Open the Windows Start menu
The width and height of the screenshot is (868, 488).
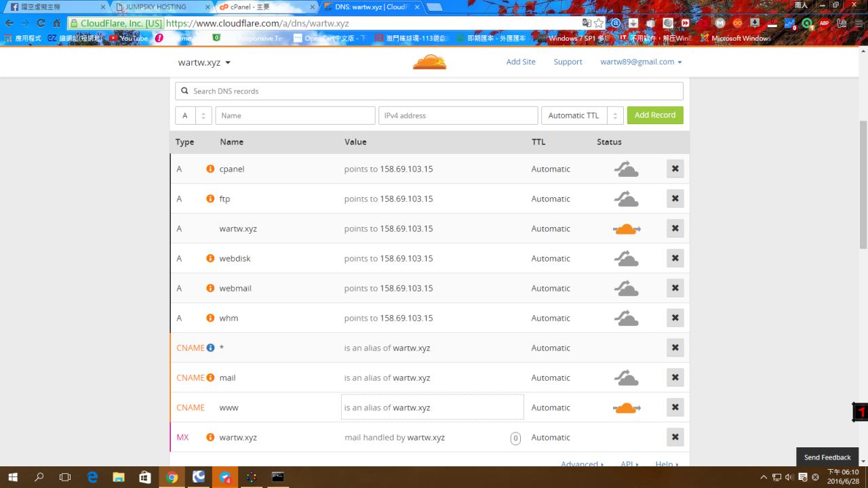pos(13,477)
